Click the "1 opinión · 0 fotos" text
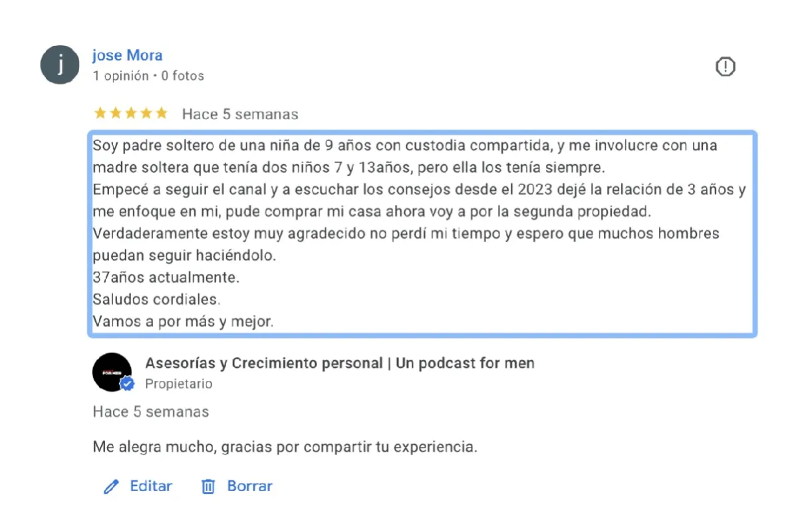The height and width of the screenshot is (532, 798). pos(148,76)
